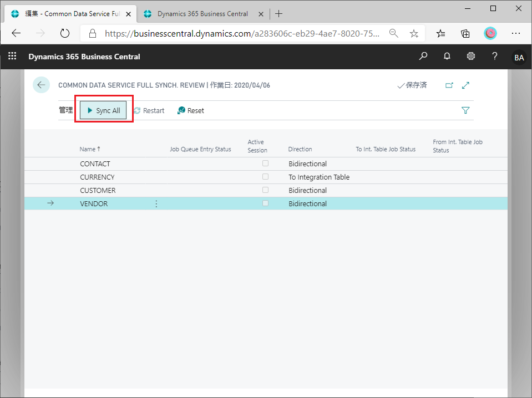Open a new browser tab
The image size is (532, 398).
click(x=278, y=13)
